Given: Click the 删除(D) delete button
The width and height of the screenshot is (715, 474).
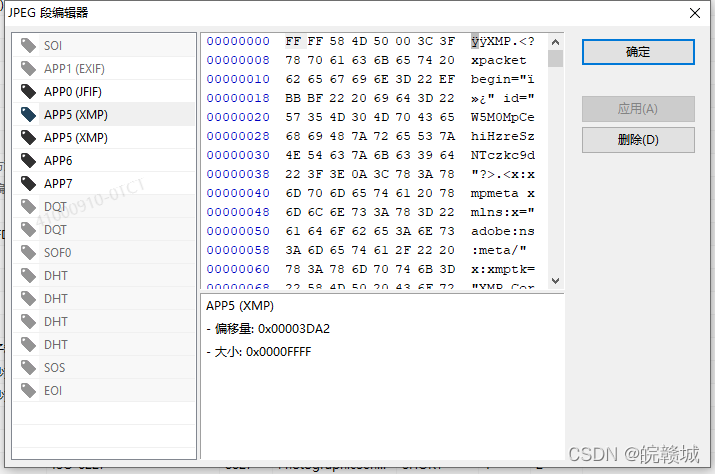Looking at the screenshot, I should pos(638,140).
